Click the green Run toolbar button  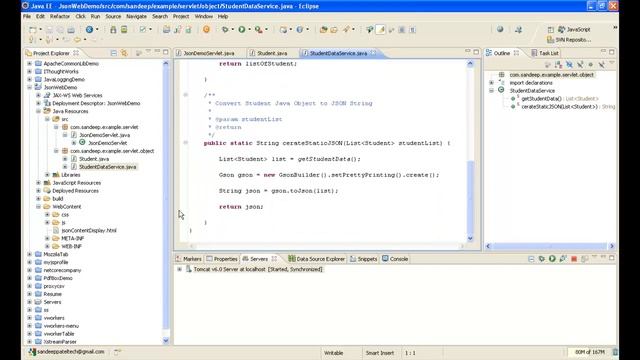pos(242,29)
